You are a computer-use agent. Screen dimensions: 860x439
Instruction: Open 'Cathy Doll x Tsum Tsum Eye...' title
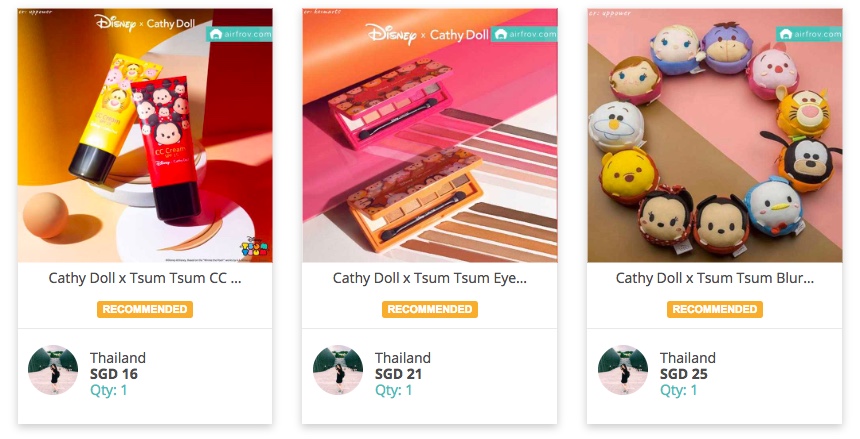[429, 278]
